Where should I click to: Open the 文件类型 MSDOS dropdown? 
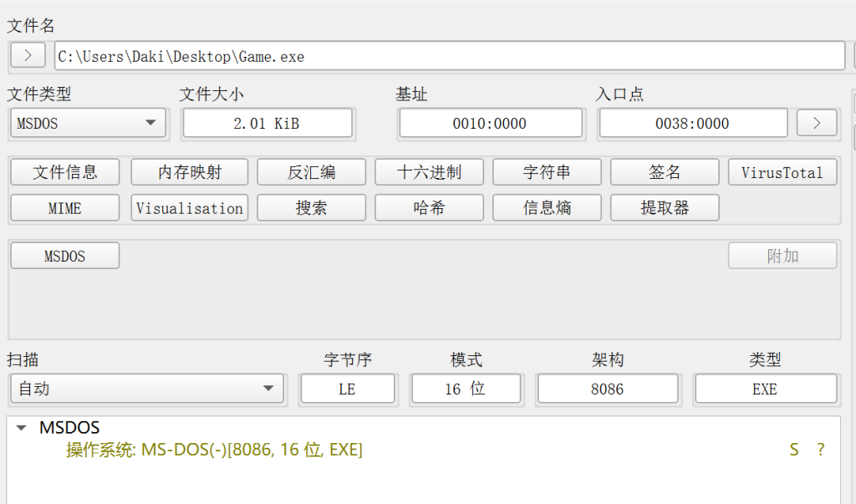(88, 123)
